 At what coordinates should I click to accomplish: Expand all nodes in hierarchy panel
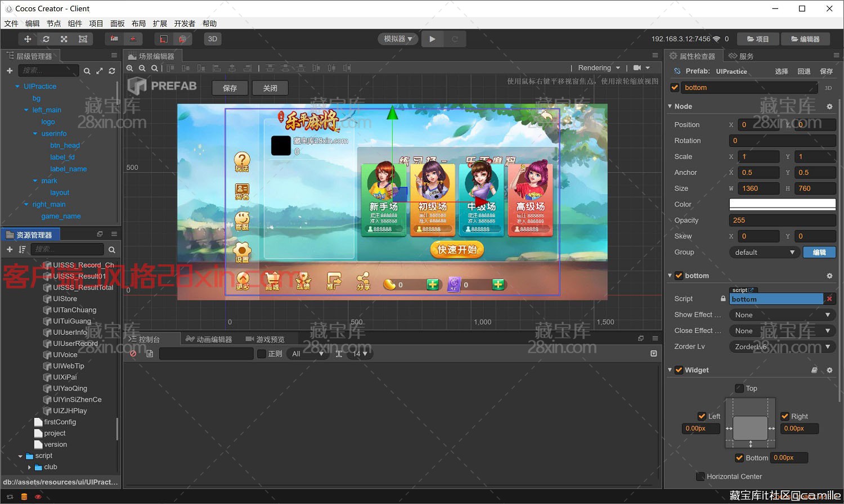click(x=100, y=71)
